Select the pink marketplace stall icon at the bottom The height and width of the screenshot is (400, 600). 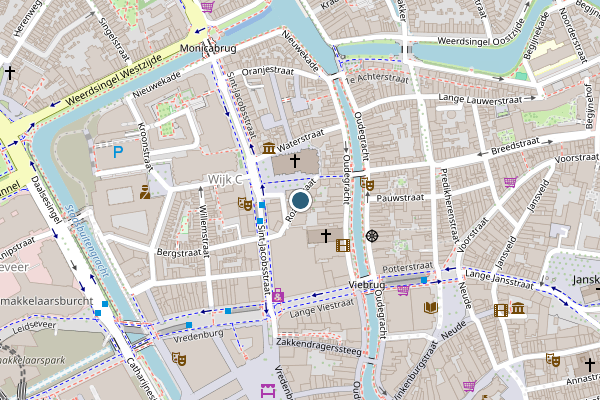[x=268, y=390]
